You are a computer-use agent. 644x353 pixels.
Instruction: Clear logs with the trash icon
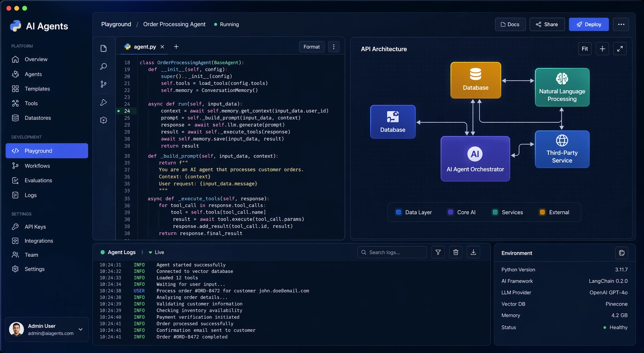coord(456,252)
